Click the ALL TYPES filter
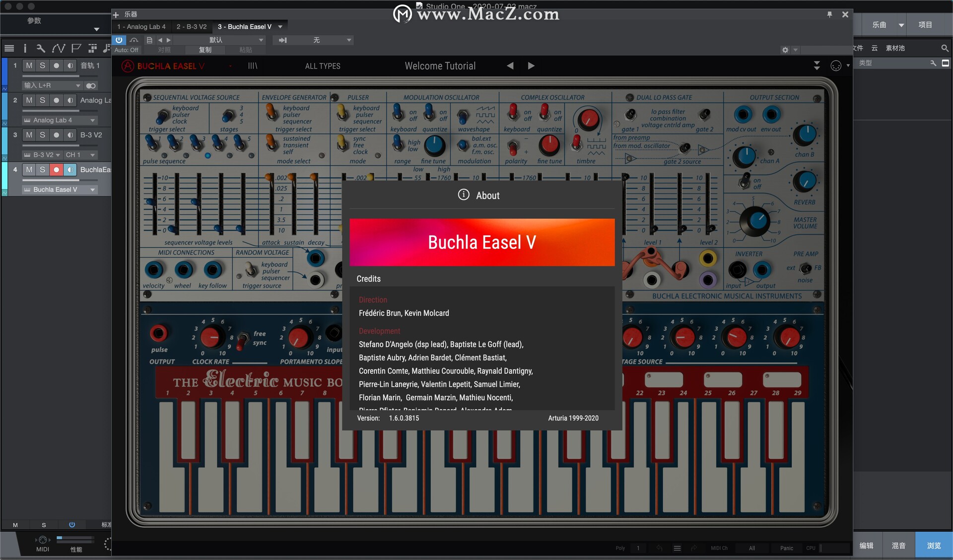Screen dimensions: 953x560 point(323,66)
